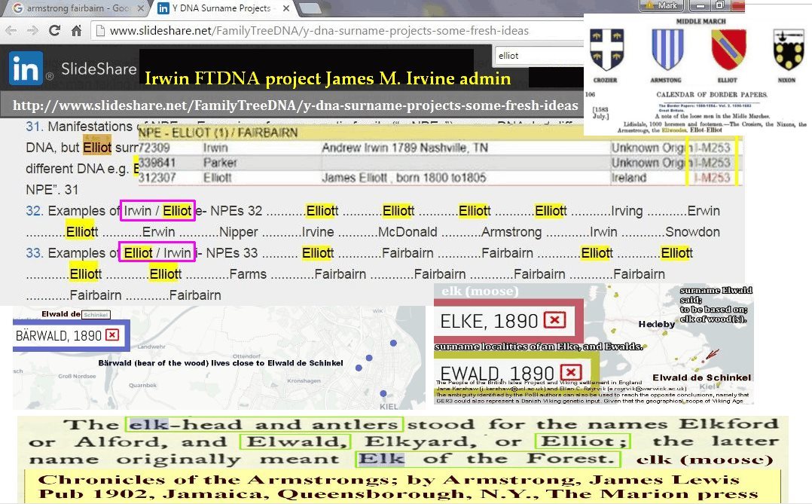Click the blue dot near Kiel on map
Image resolution: width=812 pixels, height=504 pixels.
(383, 394)
